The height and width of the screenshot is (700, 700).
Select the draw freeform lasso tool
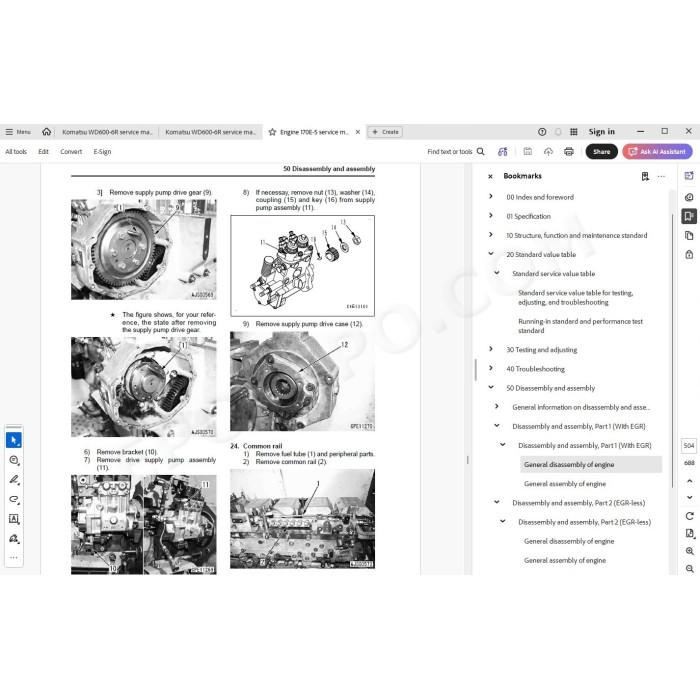coord(14,499)
